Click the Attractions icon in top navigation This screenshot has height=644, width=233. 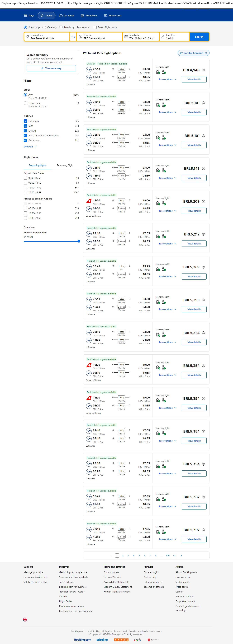point(82,16)
